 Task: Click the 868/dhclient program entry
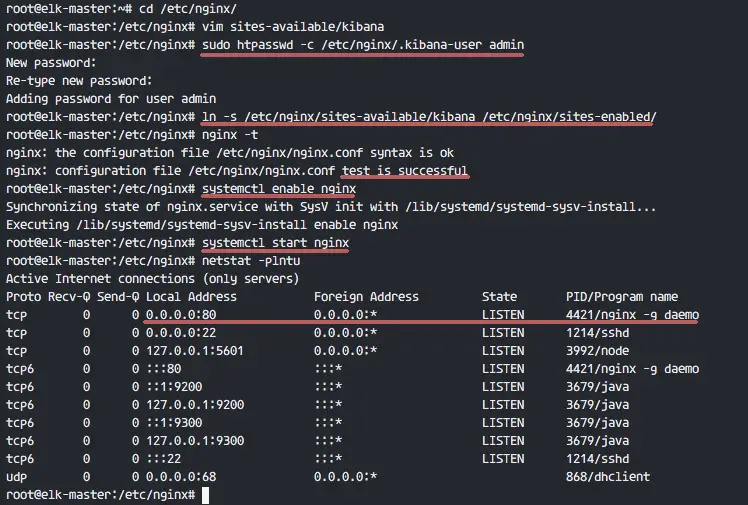click(608, 477)
